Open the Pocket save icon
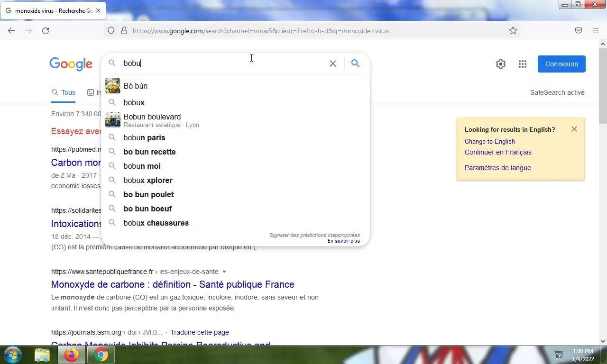The height and width of the screenshot is (364, 607). coord(579,31)
